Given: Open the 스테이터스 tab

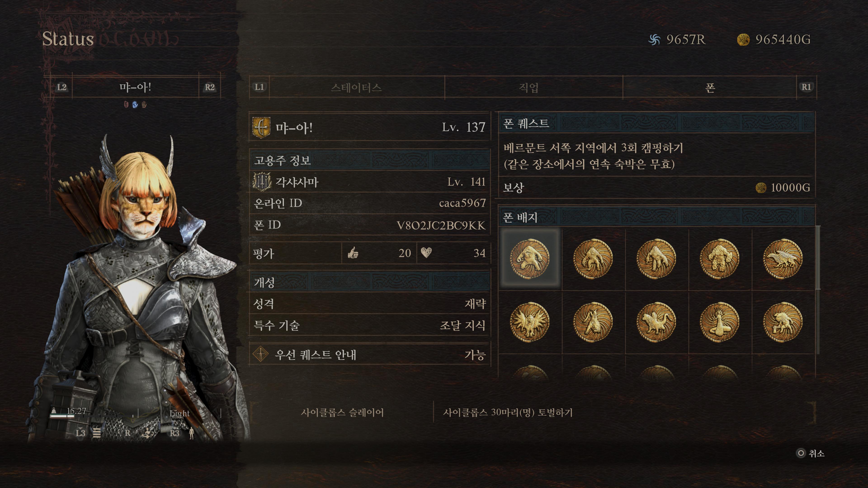Looking at the screenshot, I should 356,88.
